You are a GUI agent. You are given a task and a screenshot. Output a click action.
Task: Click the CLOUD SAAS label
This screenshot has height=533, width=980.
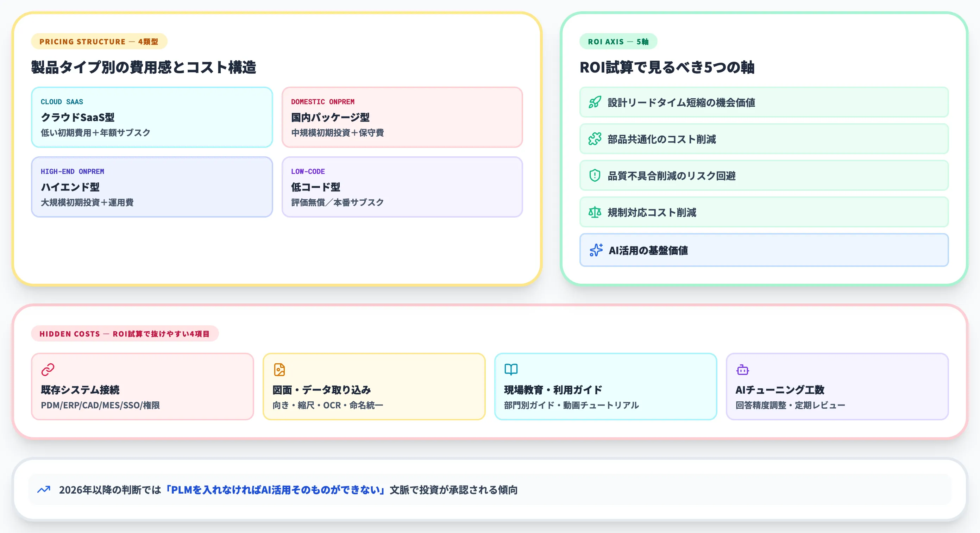[x=62, y=102]
